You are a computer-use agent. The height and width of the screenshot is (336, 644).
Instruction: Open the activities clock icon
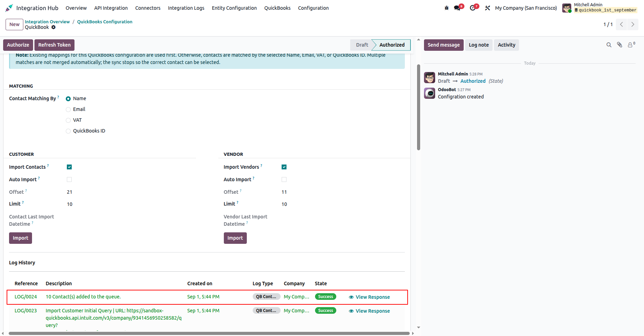point(473,8)
